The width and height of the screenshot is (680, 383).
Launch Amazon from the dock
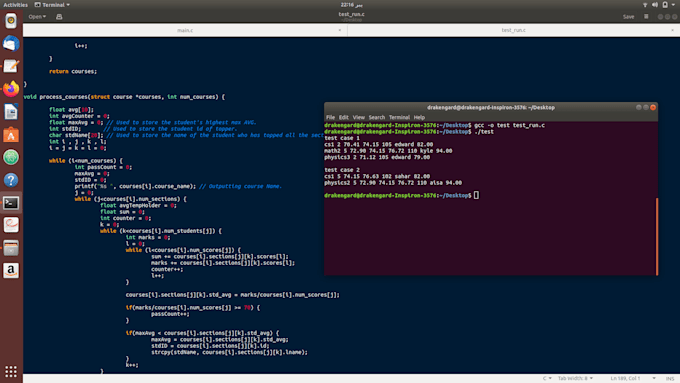click(11, 271)
